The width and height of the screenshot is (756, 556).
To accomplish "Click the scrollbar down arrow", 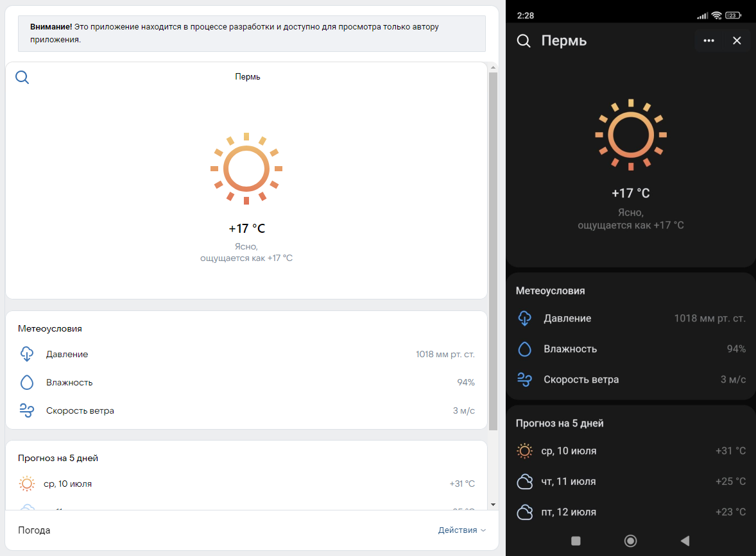I will pos(493,505).
